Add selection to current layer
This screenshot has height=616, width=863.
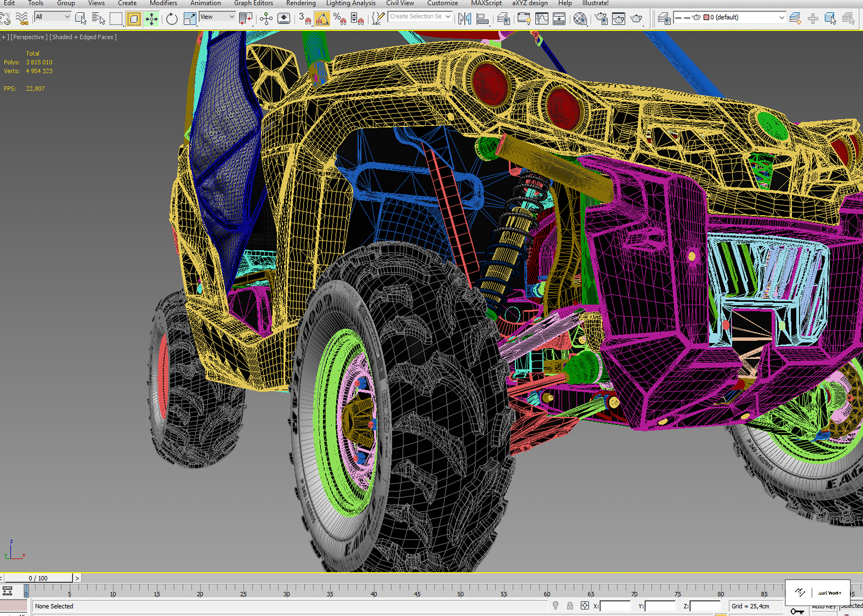(x=813, y=18)
